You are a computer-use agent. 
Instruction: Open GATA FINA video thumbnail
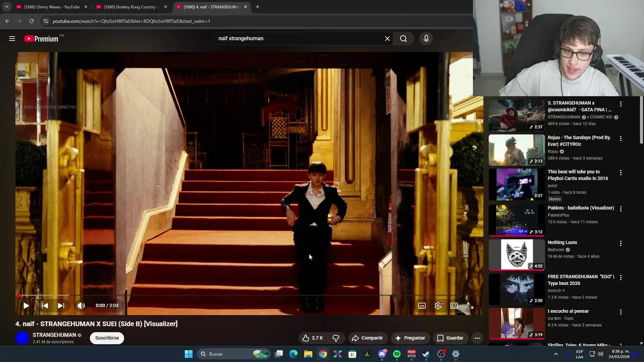click(517, 115)
